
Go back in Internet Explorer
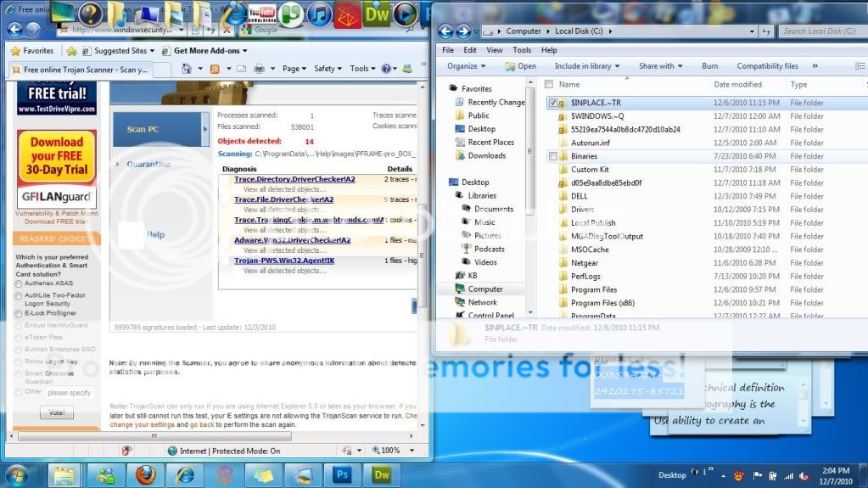click(15, 30)
